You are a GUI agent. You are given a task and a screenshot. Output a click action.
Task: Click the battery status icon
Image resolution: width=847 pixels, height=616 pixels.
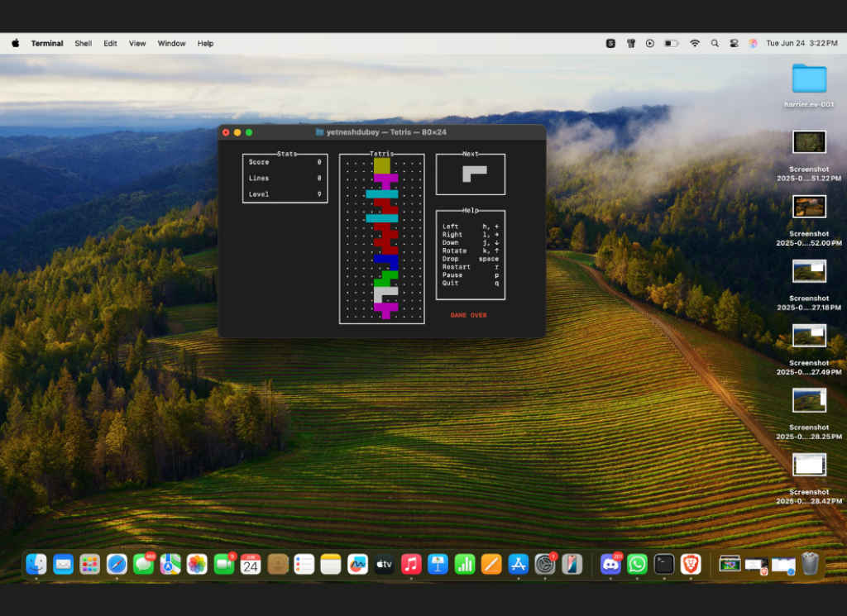pyautogui.click(x=671, y=43)
